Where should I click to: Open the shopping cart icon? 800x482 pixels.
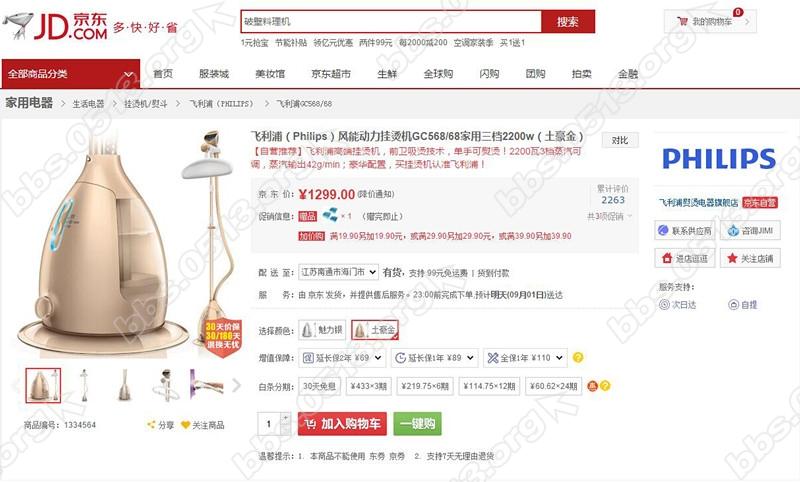click(x=682, y=21)
